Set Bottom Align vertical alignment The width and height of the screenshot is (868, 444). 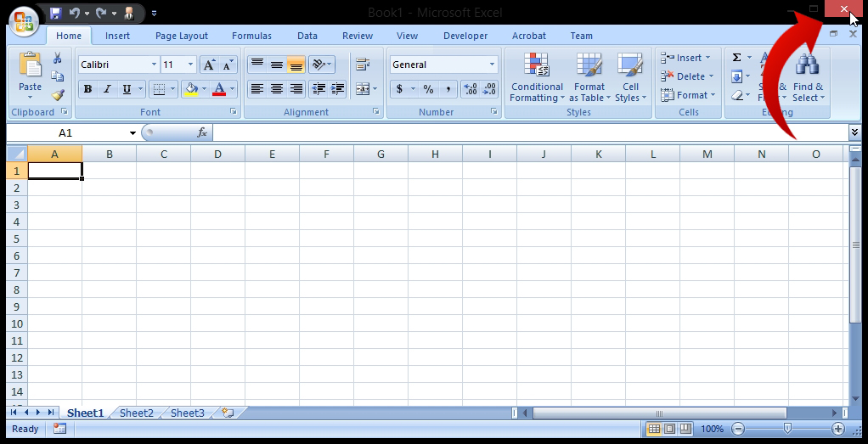tap(296, 65)
